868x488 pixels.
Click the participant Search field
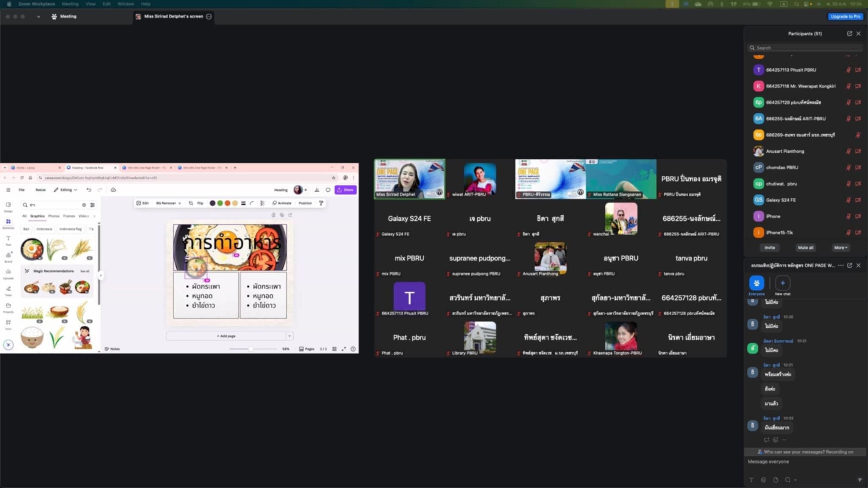[x=805, y=48]
